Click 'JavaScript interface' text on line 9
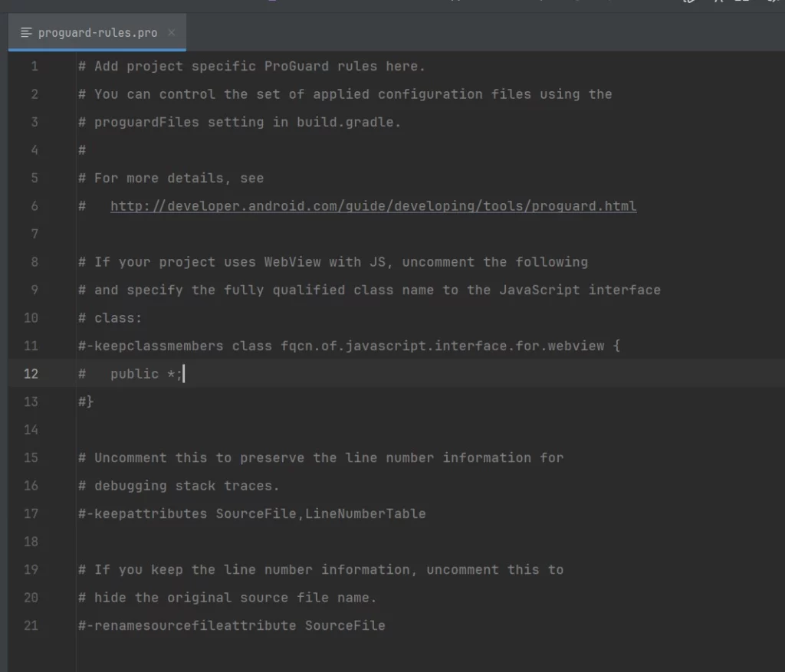Screen dimensions: 785x672 coord(580,290)
